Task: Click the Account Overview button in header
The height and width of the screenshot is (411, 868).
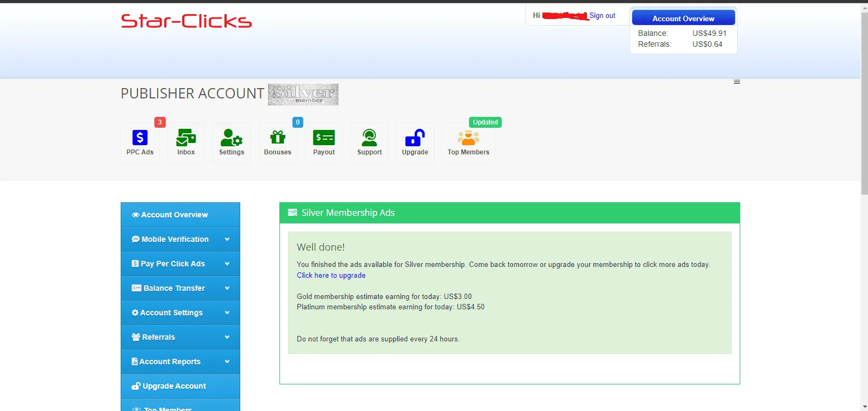Action: coord(683,18)
